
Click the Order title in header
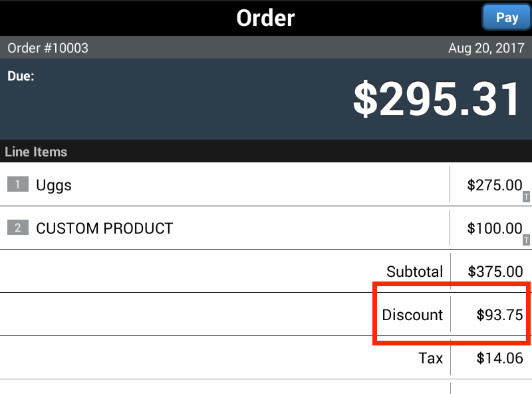[265, 18]
